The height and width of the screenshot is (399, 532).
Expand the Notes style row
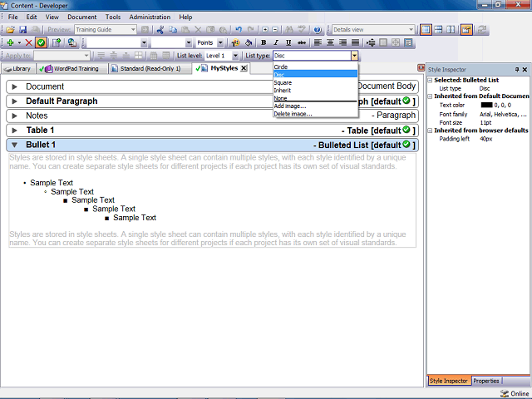coord(15,116)
